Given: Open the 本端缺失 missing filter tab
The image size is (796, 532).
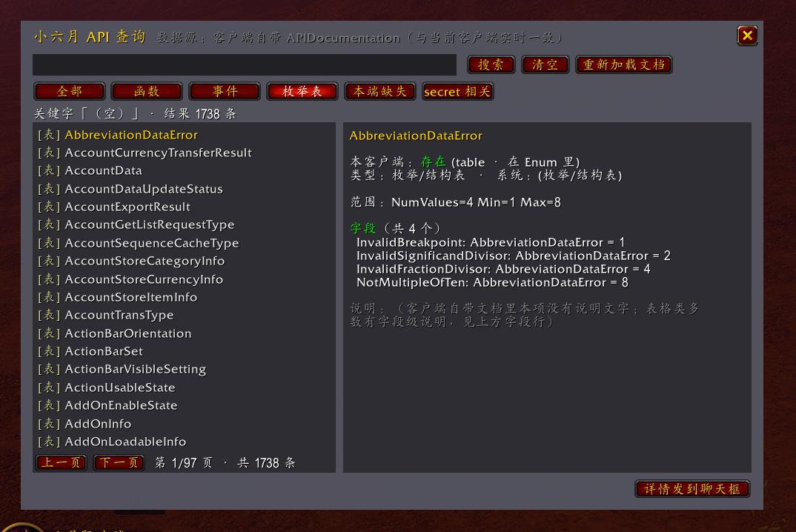Looking at the screenshot, I should tap(379, 91).
